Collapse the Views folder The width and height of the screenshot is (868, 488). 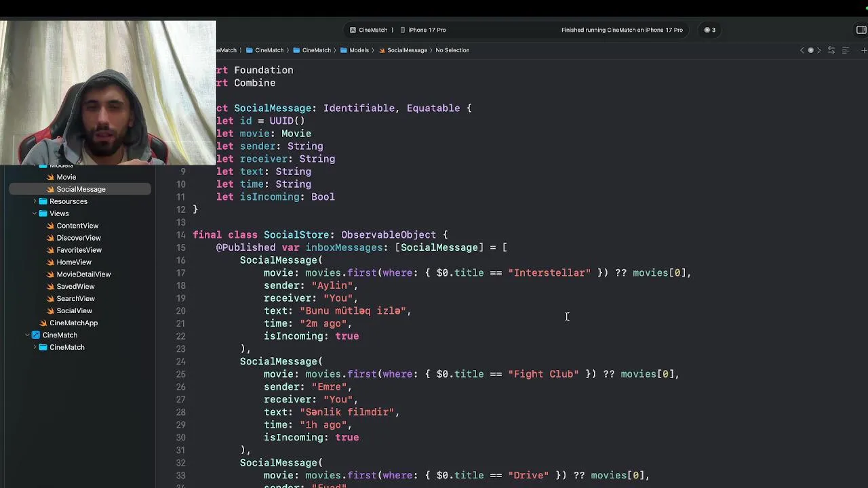35,213
